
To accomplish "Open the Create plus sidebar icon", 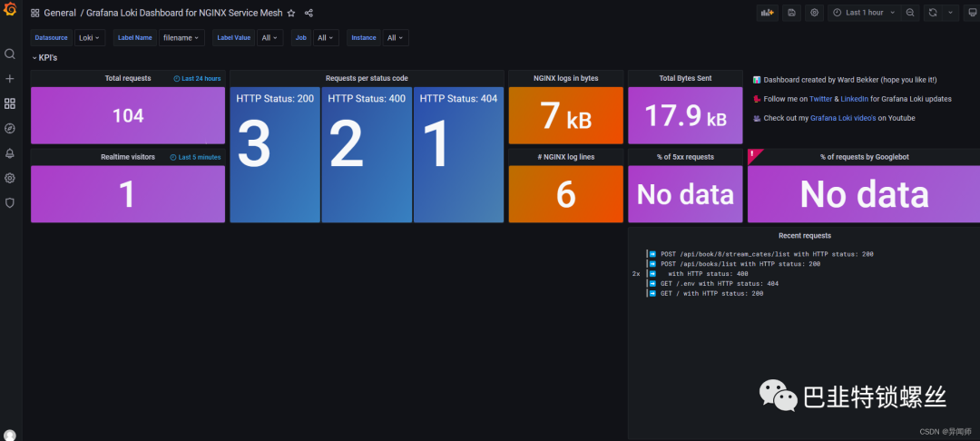I will 10,79.
